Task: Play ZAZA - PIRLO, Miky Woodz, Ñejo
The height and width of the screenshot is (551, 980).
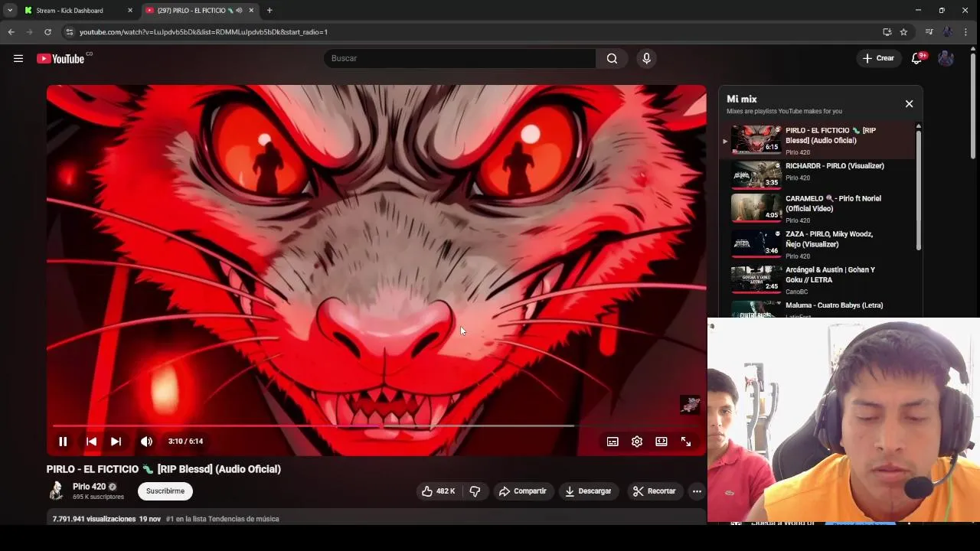Action: (816, 244)
